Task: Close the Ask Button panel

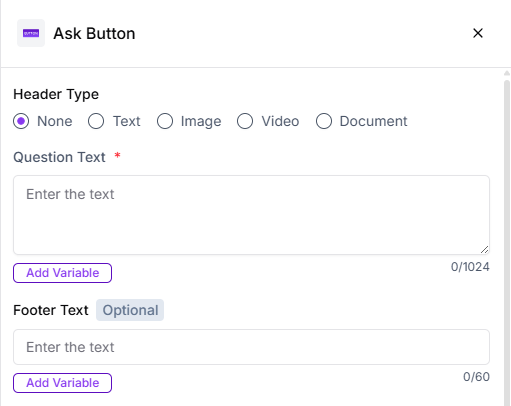Action: (x=478, y=33)
